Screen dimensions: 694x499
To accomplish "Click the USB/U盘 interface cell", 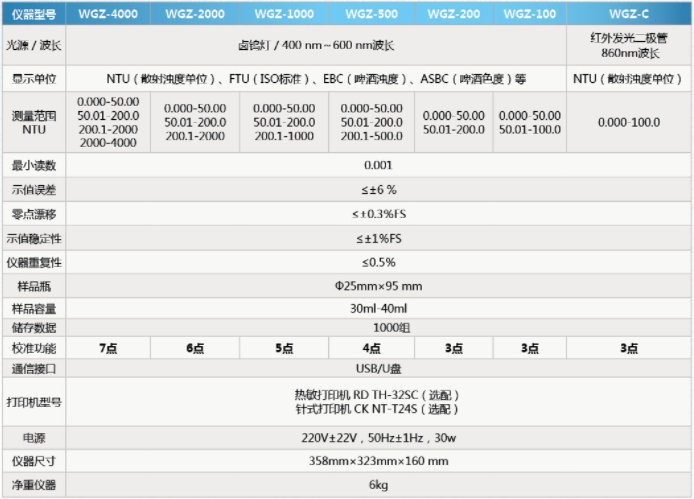I will tap(378, 368).
